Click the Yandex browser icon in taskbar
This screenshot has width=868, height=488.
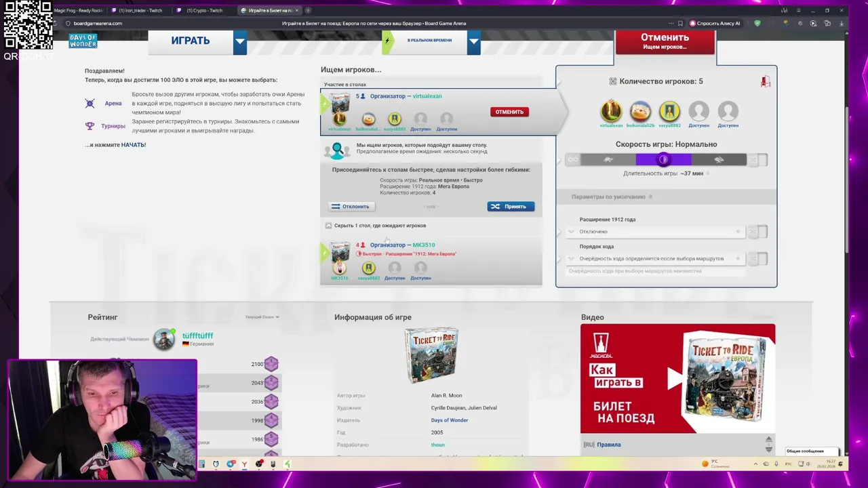click(x=245, y=464)
